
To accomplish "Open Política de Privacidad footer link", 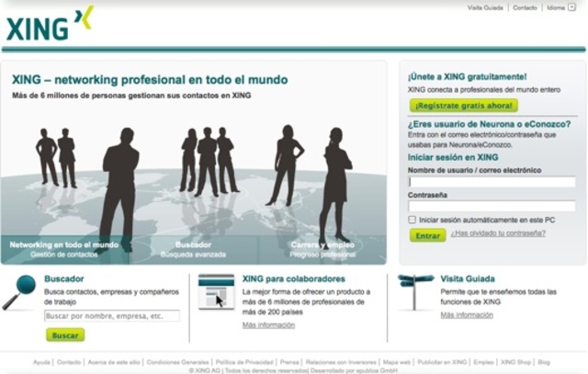I will (x=244, y=362).
